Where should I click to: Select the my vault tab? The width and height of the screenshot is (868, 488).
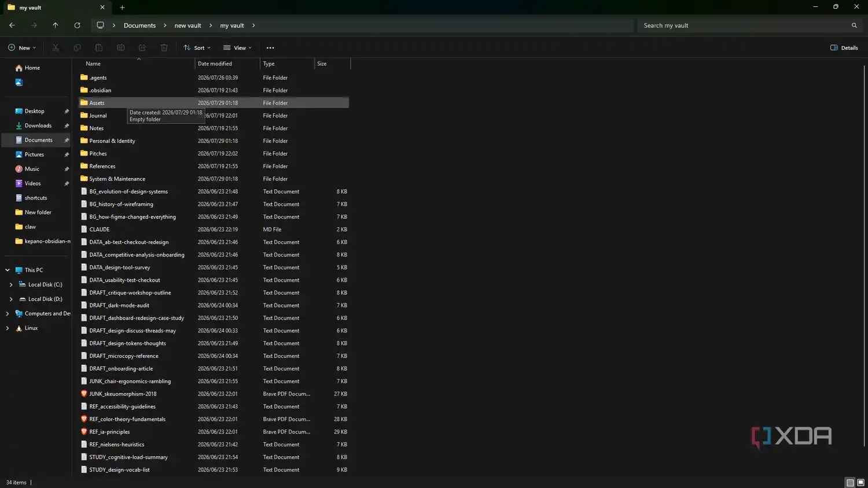pos(56,8)
